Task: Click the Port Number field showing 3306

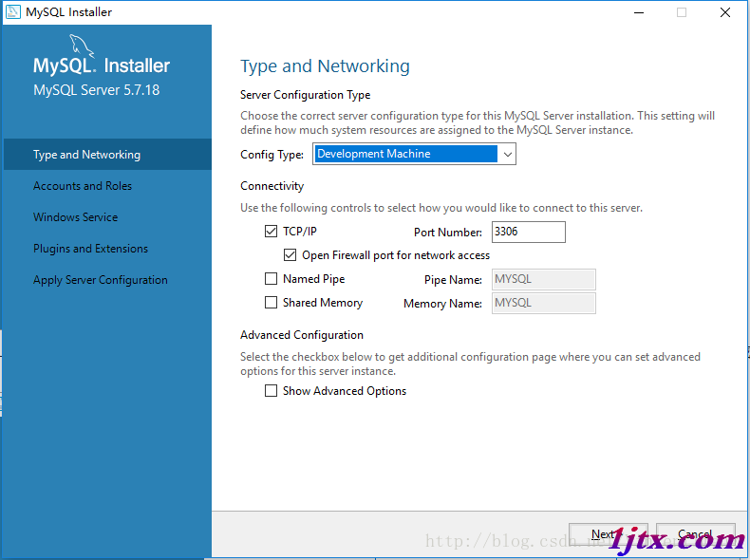Action: pyautogui.click(x=529, y=232)
